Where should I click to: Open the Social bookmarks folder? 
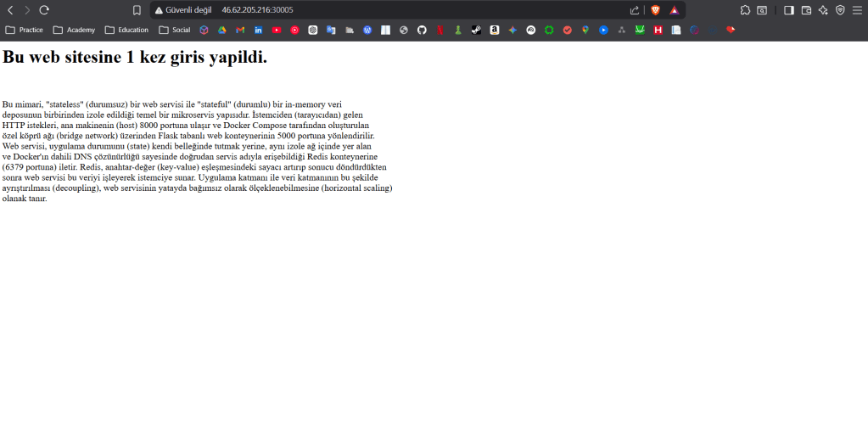[x=175, y=30]
